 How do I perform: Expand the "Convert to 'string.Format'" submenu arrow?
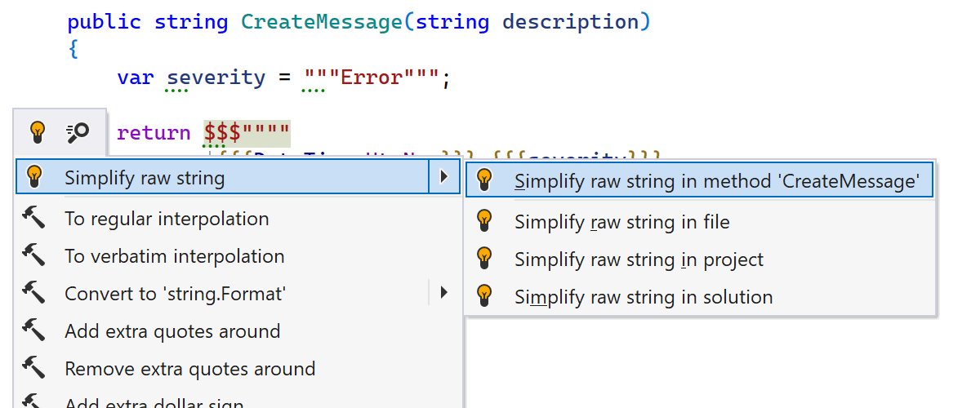tap(443, 292)
